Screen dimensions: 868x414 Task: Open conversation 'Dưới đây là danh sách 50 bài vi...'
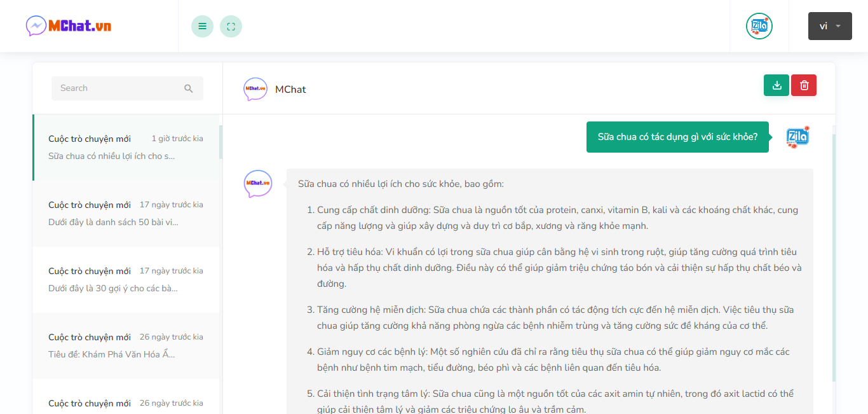tap(126, 214)
